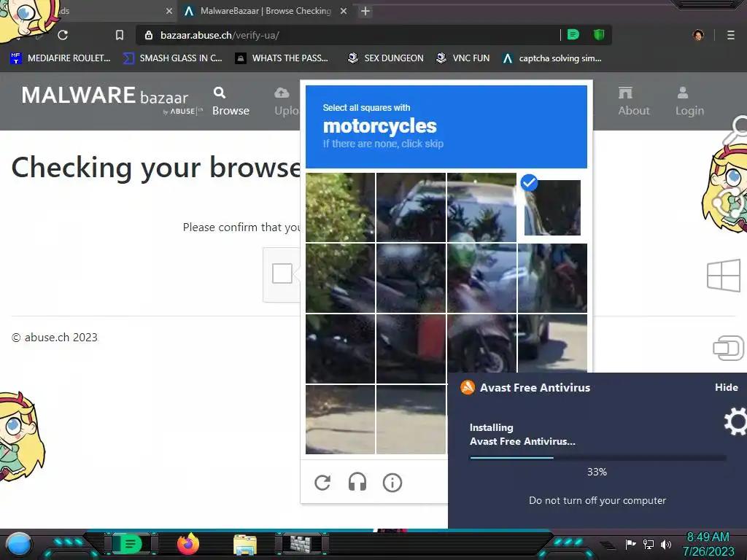Bookmark this page using the bookmark icon
This screenshot has height=560, width=747.
(x=120, y=35)
